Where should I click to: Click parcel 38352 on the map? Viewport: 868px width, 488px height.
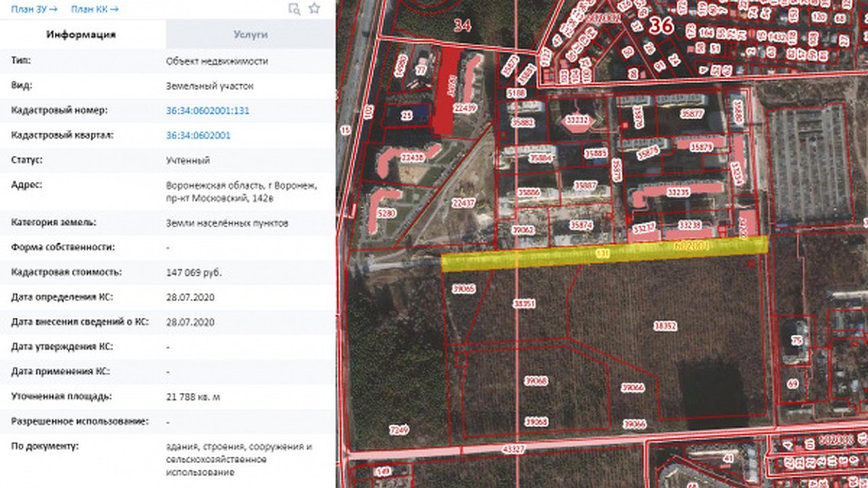click(x=665, y=326)
